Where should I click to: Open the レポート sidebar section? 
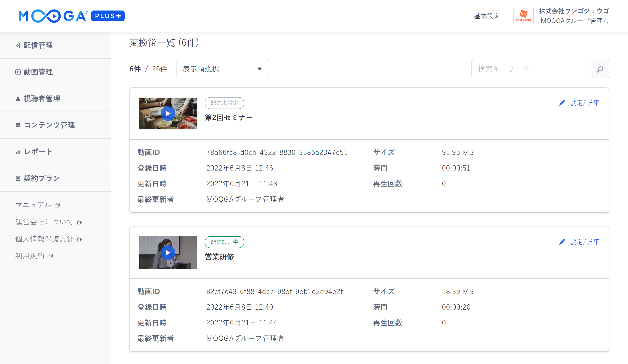point(38,152)
